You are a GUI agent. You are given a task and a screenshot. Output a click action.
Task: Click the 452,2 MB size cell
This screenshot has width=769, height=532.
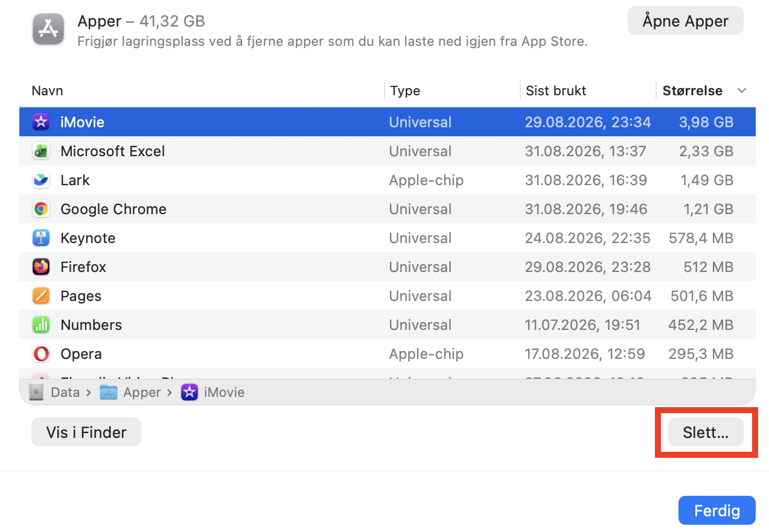pyautogui.click(x=701, y=325)
